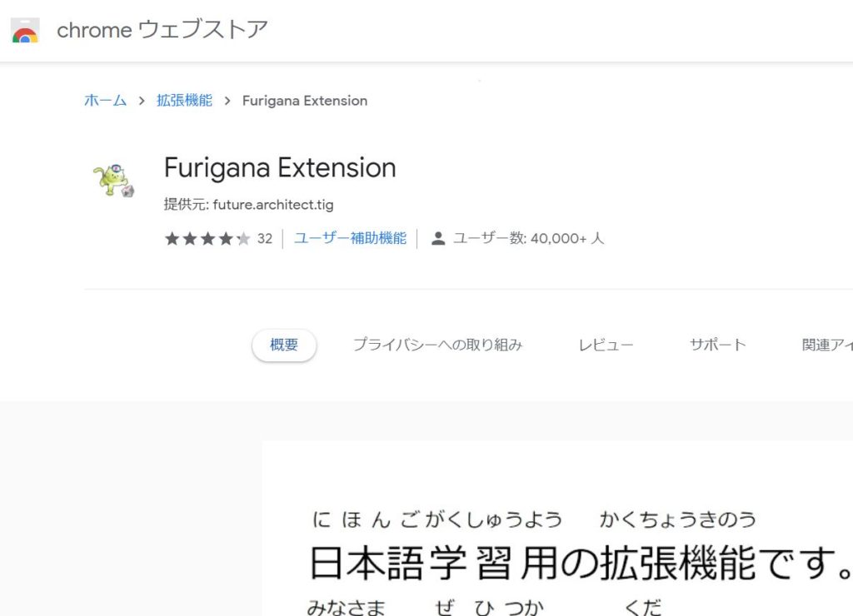Click the chevron after ホーム breadcrumb

142,101
